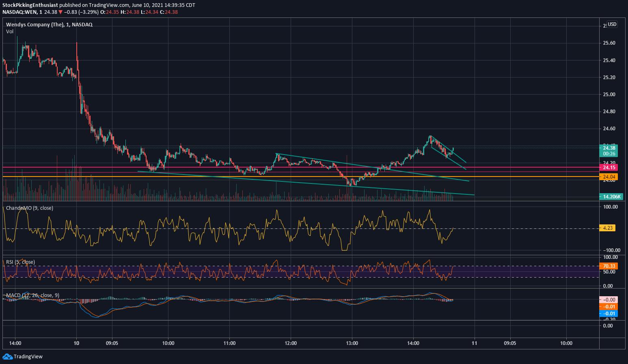The height and width of the screenshot is (364, 628).
Task: Click the current price tag 24.38
Action: [x=609, y=148]
